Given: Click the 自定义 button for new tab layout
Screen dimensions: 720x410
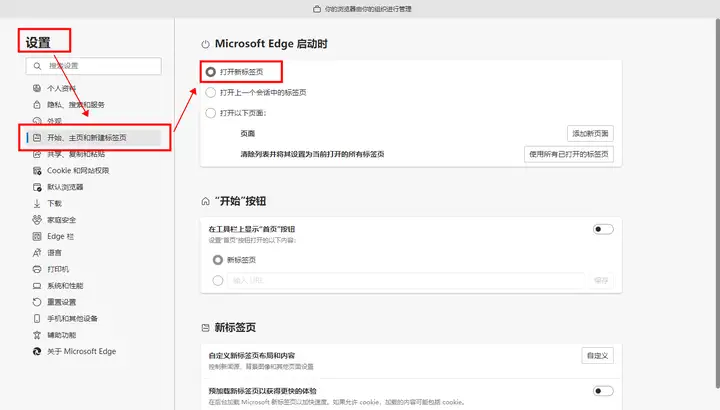Looking at the screenshot, I should click(x=597, y=356).
